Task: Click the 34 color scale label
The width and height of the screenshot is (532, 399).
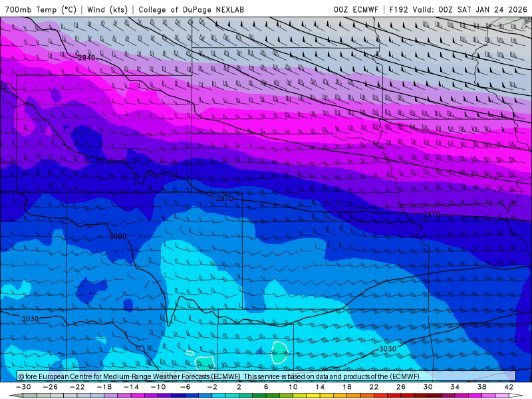Action: pos(455,387)
